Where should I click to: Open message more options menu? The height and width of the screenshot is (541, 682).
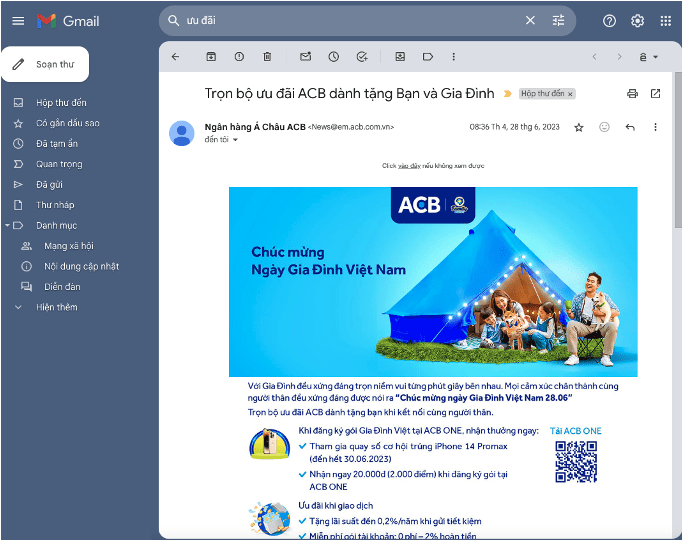655,127
